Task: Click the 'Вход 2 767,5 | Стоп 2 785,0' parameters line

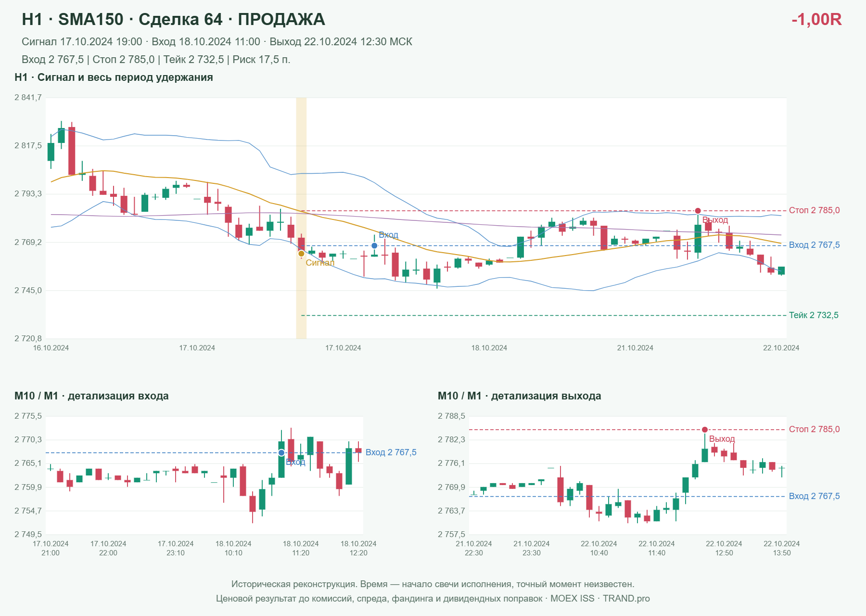Action: 156,60
